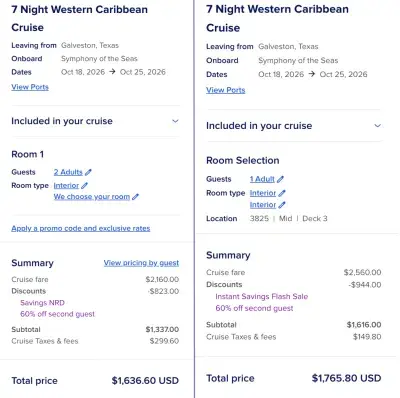The height and width of the screenshot is (398, 400).
Task: Click pencil icon by first Interior in Room Selection
Action: tap(282, 193)
